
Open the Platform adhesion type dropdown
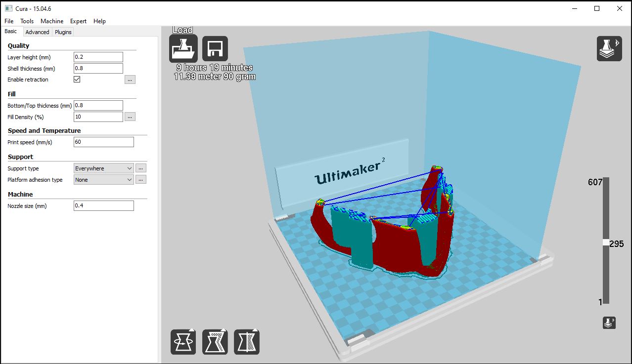coord(103,180)
